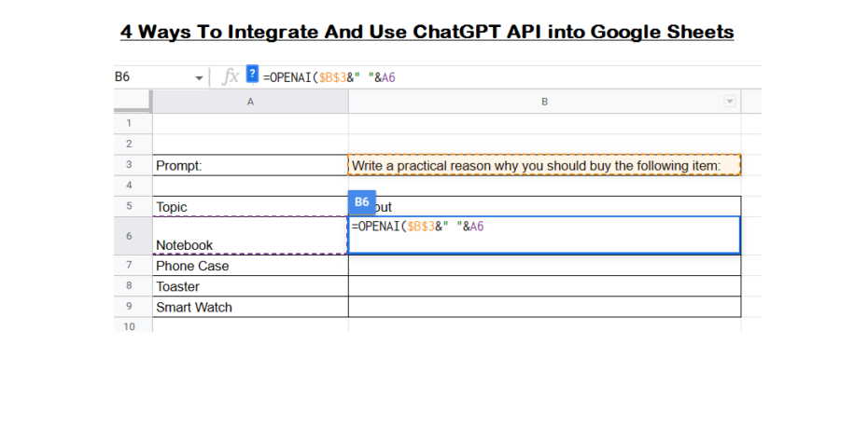The height and width of the screenshot is (428, 868).
Task: Click the 'Phone Case' cell
Action: click(250, 265)
